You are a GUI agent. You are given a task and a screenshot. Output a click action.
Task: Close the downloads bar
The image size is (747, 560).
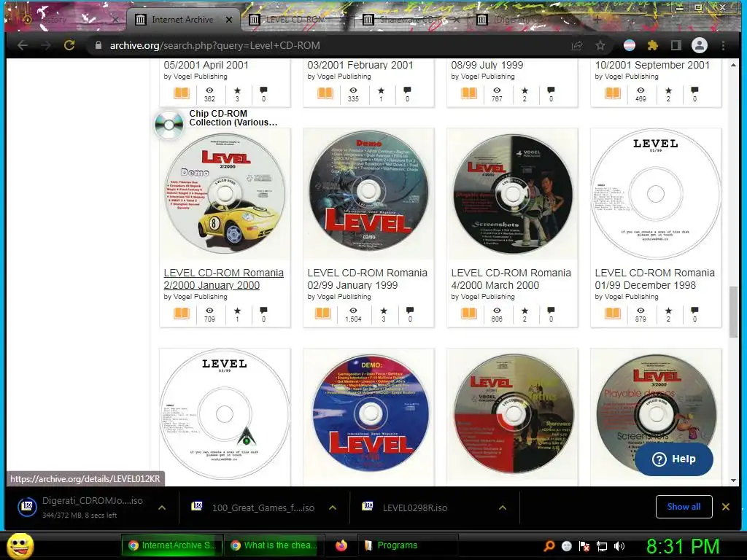tap(726, 507)
